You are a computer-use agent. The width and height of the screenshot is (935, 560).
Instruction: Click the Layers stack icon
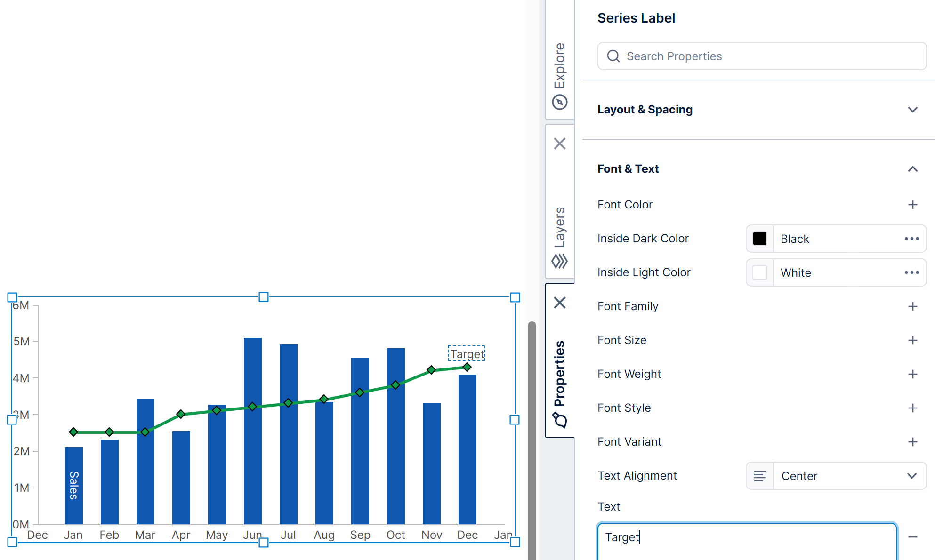(x=560, y=261)
